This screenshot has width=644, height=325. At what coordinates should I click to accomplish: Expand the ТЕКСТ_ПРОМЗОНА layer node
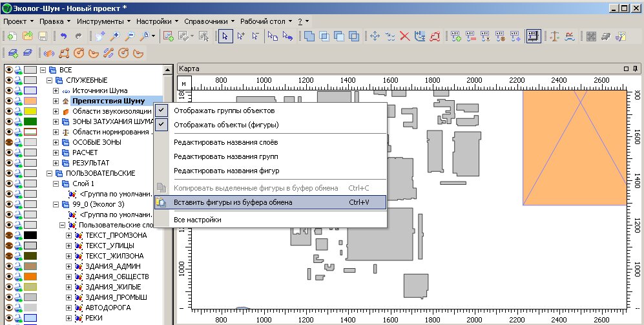[69, 235]
